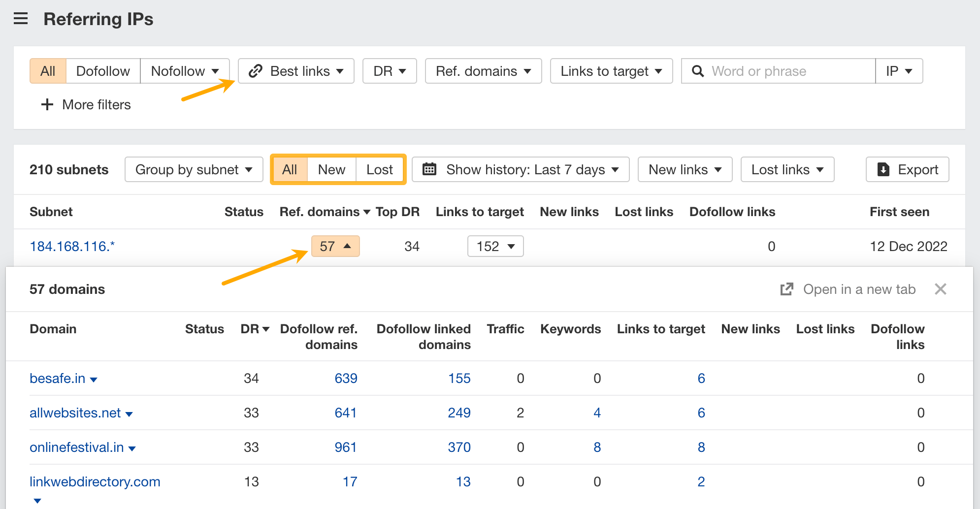Viewport: 980px width, 509px height.
Task: Collapse the 57 referring domains expander
Action: coord(335,246)
